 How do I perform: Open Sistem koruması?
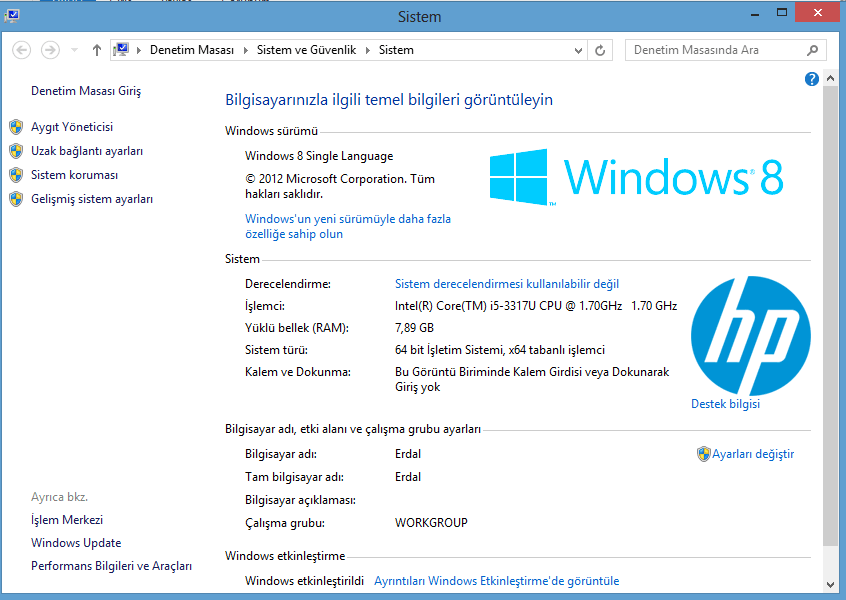pos(74,175)
